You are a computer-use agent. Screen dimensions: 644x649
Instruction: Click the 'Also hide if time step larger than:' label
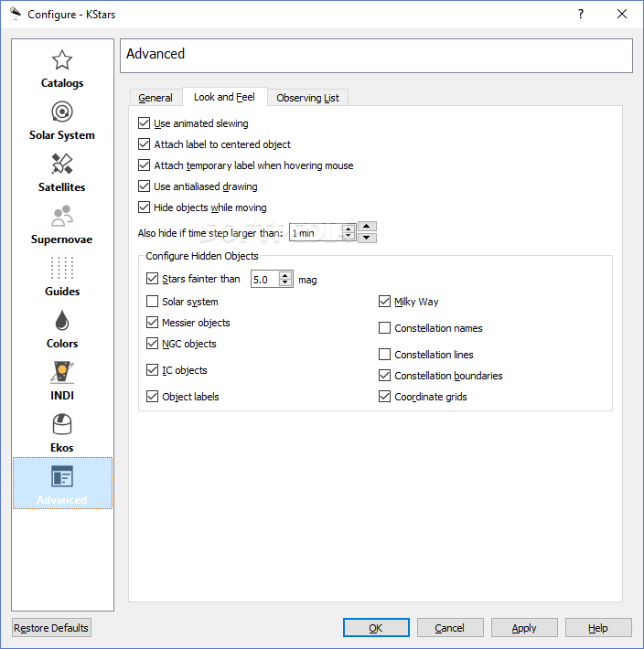click(x=210, y=233)
